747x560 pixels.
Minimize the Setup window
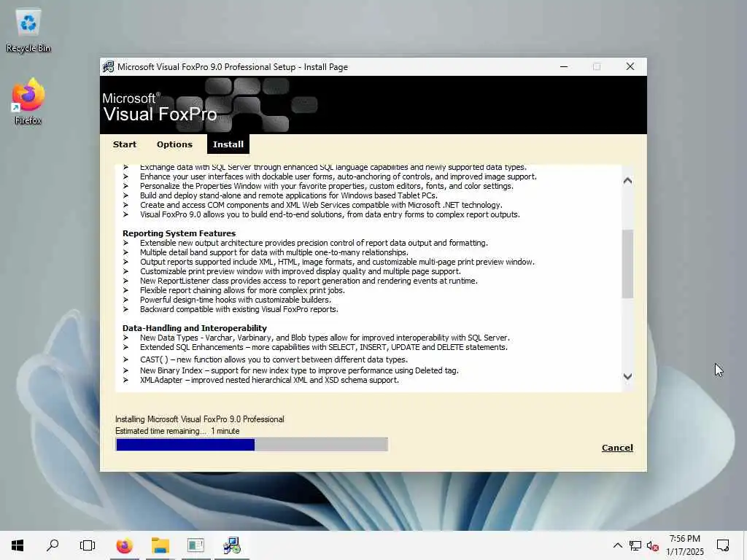[x=564, y=66]
